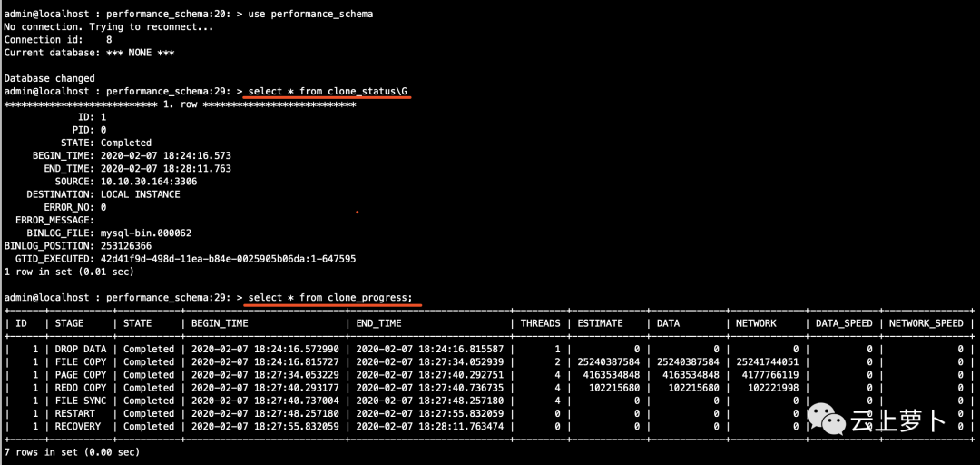Click FILE COPY network value '25241744051'
This screenshot has height=465, width=980.
(x=768, y=361)
